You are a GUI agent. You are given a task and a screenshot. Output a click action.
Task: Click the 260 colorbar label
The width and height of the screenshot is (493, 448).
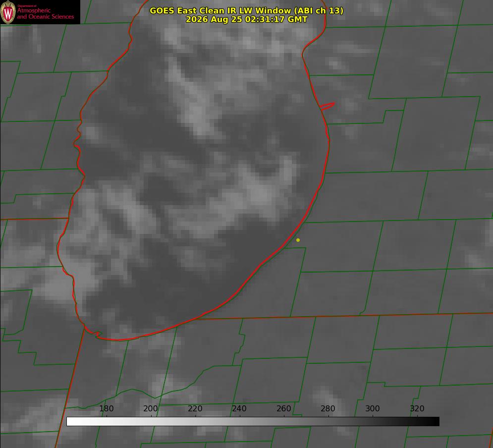click(x=283, y=408)
